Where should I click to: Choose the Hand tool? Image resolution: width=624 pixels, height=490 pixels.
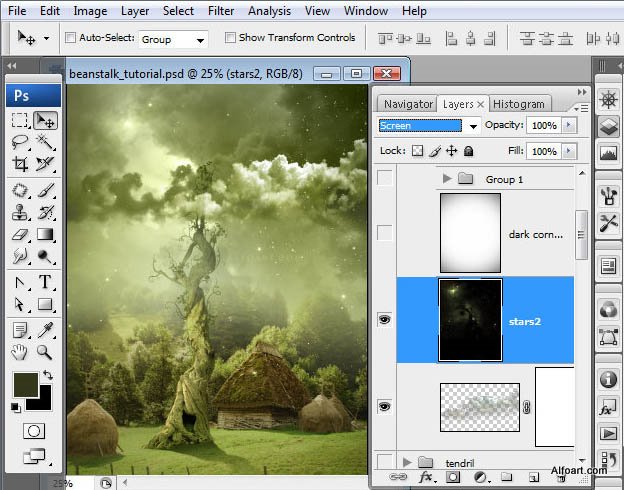tap(20, 352)
